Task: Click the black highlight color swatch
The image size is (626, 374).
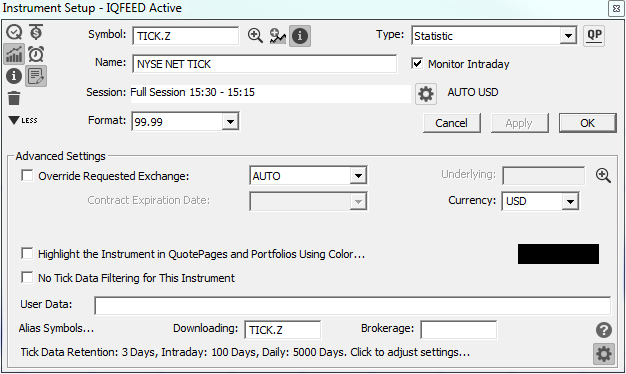Action: pos(558,254)
